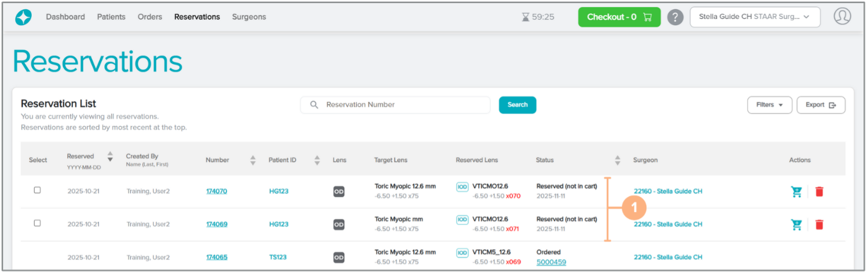Open order number 5000459 link
Viewport: 868px width, 274px height.
point(551,263)
